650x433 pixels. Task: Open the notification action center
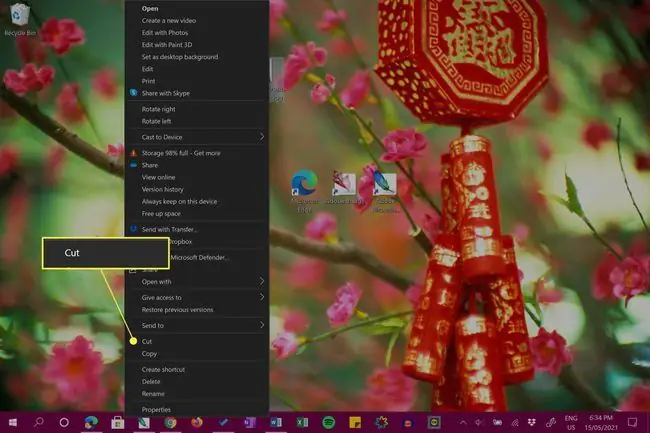632,423
